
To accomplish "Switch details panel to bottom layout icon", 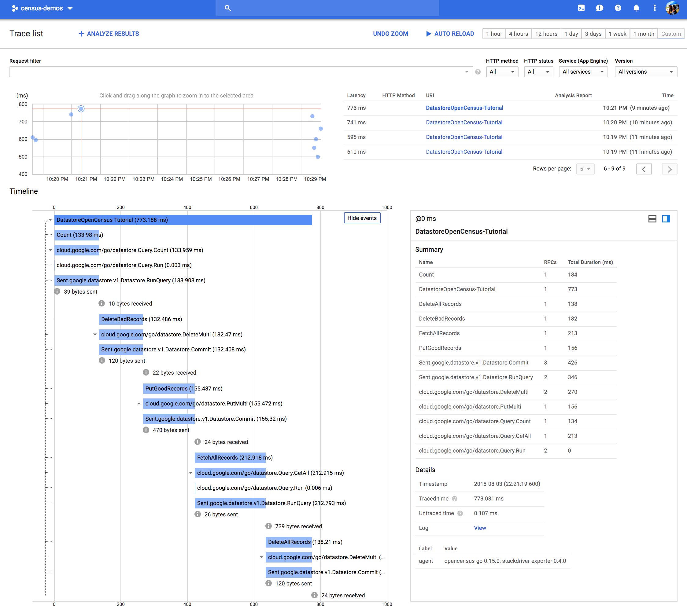I will coord(652,219).
